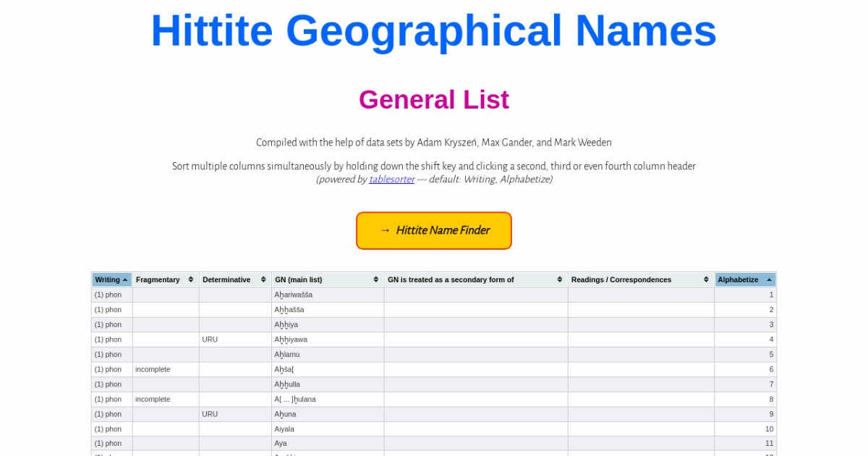Click the Aiyala name cell
868x456 pixels.
point(284,429)
